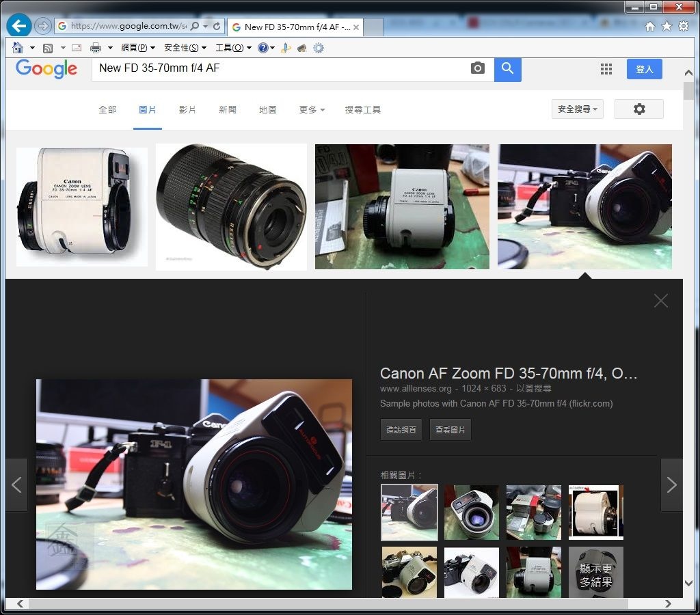Viewport: 700px width, 615px height.
Task: Go back using the browser back arrow
Action: pyautogui.click(x=18, y=26)
